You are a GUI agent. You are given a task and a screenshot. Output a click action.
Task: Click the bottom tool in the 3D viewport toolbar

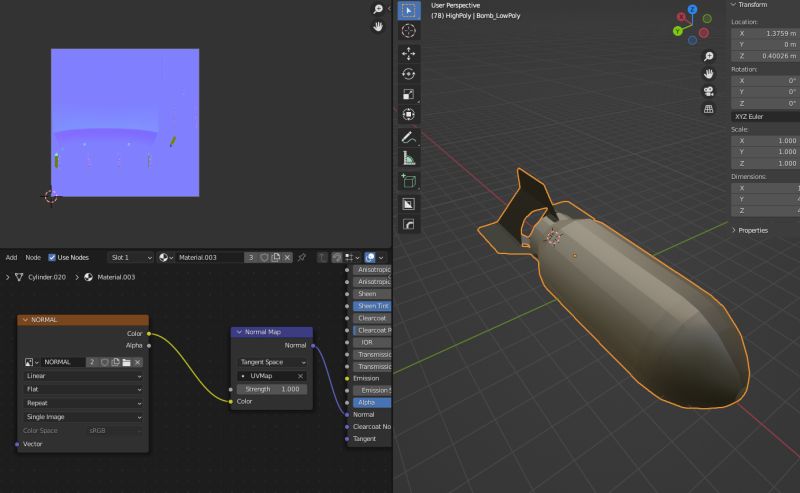click(409, 225)
